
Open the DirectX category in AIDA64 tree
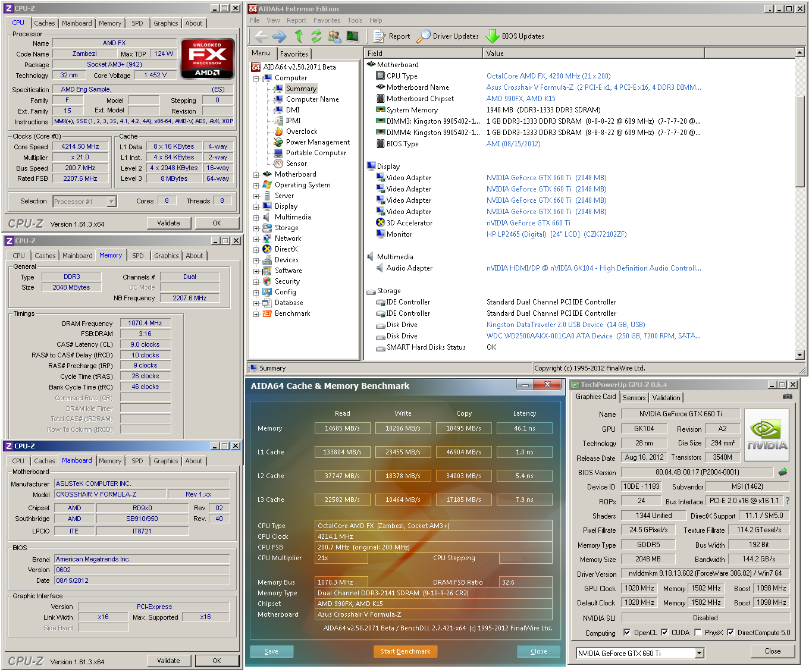[x=286, y=249]
